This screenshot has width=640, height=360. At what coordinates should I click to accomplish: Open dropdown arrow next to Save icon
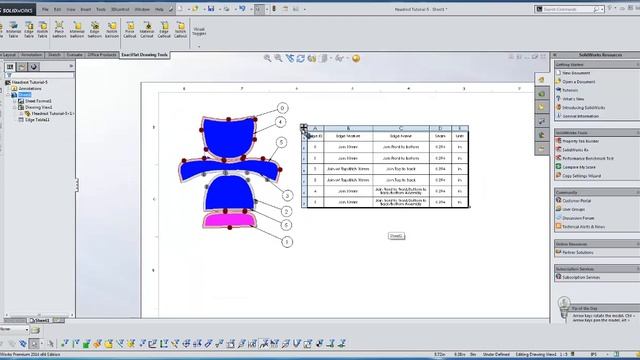coord(219,9)
